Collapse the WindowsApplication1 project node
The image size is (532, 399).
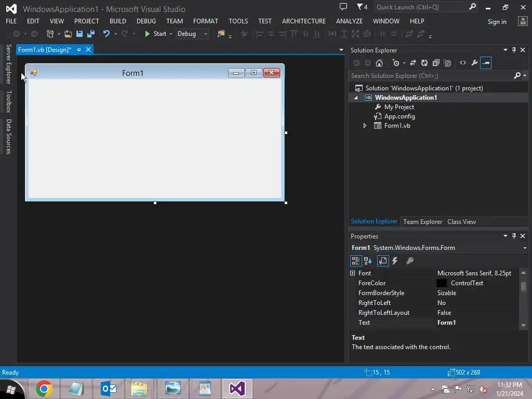356,98
